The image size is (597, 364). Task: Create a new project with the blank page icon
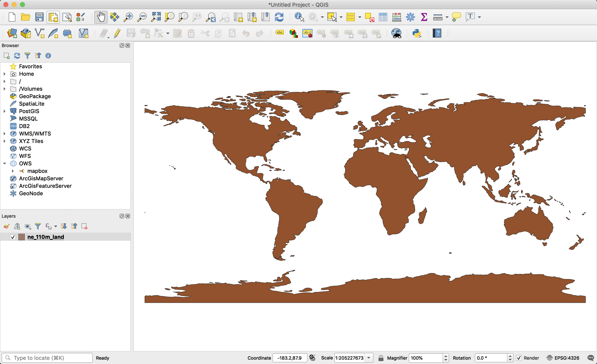click(12, 17)
